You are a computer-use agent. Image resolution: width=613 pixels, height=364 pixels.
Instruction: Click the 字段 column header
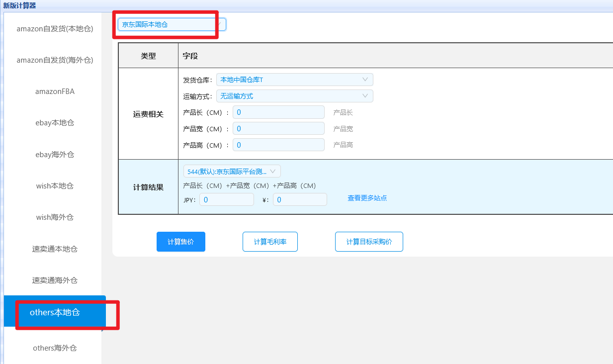190,56
